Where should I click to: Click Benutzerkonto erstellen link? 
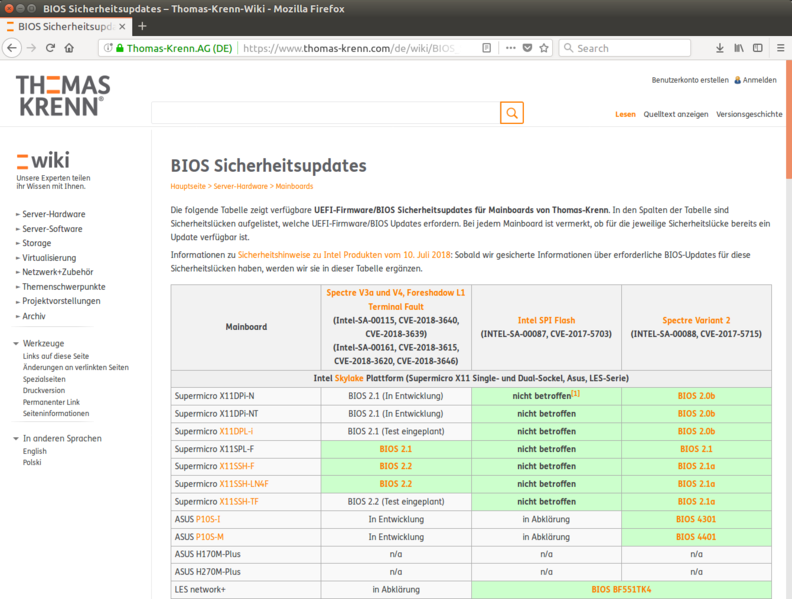pyautogui.click(x=690, y=80)
